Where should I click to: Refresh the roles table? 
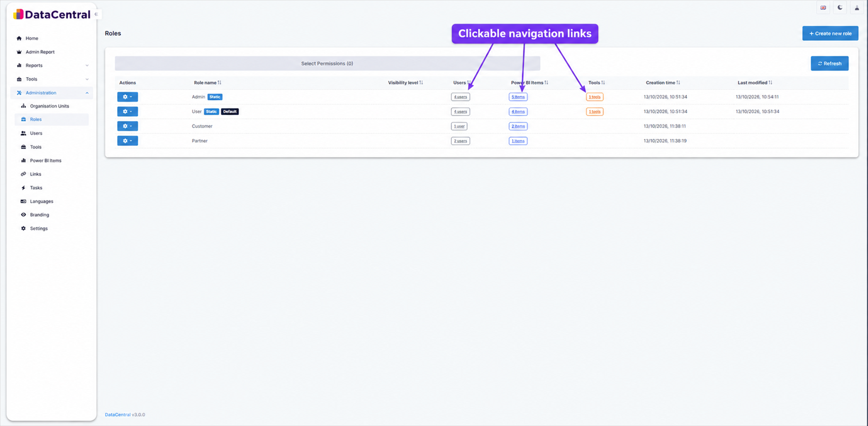click(829, 63)
